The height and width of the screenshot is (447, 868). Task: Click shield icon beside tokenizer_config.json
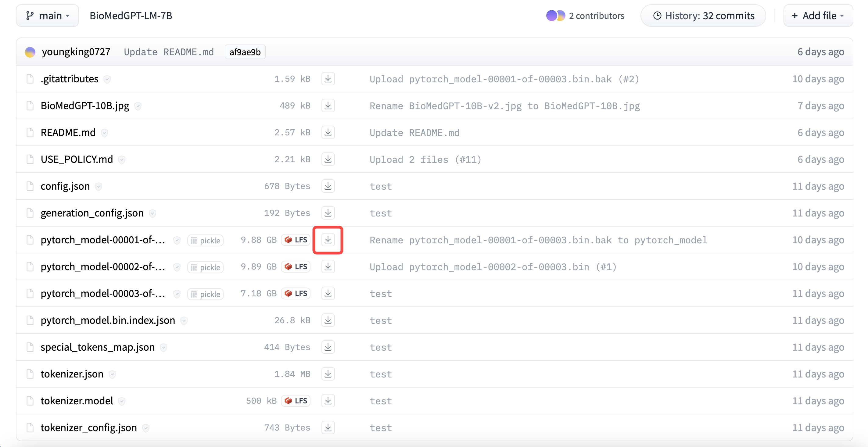tap(146, 428)
